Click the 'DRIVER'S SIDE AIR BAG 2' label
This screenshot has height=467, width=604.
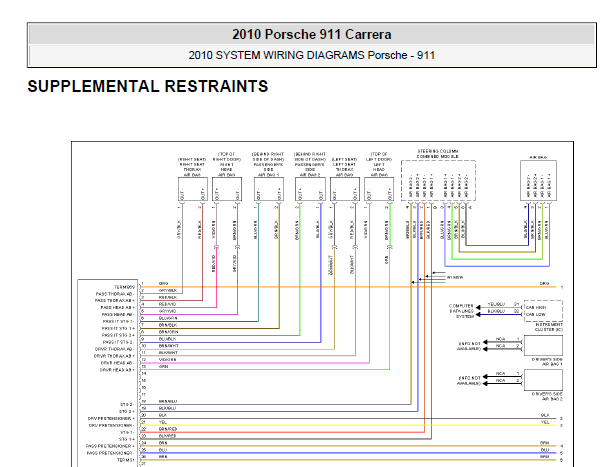pyautogui.click(x=547, y=396)
